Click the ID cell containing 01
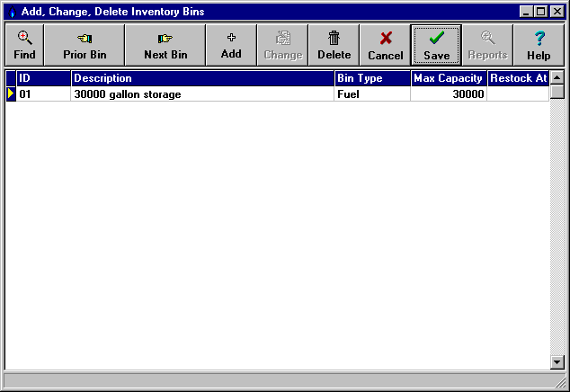570x392 pixels. pos(43,94)
